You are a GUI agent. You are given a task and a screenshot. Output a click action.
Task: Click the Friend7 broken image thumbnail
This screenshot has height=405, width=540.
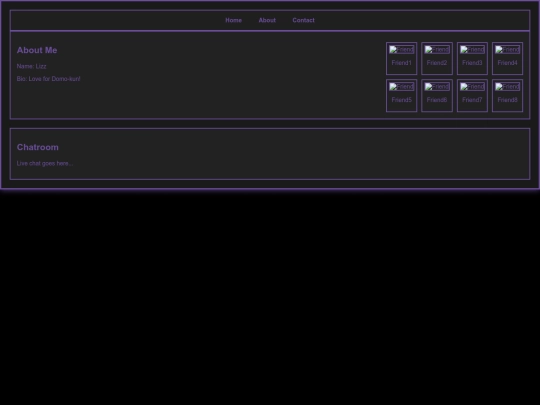click(472, 87)
